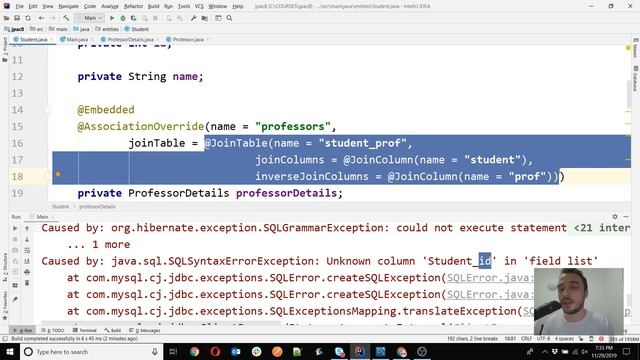
Task: Open Chrome from the taskbar
Action: (x=195, y=352)
